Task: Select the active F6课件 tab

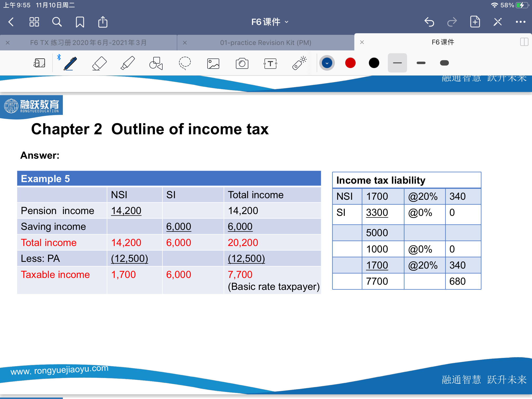Action: (443, 42)
